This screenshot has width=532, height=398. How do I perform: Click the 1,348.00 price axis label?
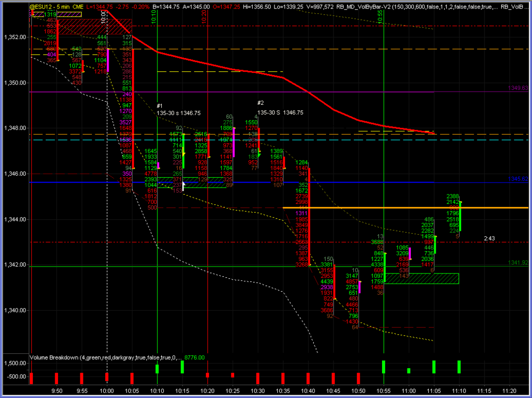15,128
